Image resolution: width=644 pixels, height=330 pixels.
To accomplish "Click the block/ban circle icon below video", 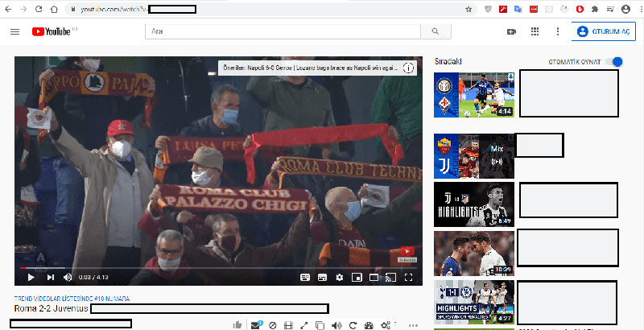I will 272,325.
